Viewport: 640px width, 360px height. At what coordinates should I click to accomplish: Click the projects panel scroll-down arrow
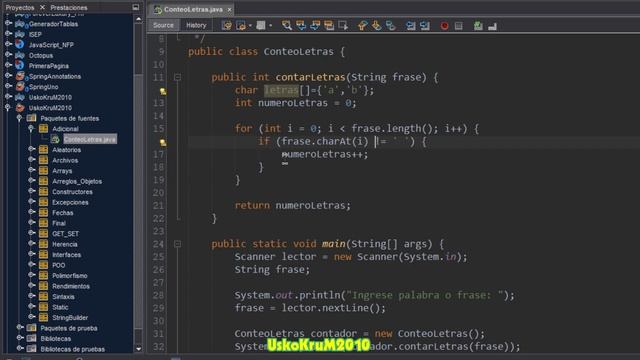(x=138, y=349)
